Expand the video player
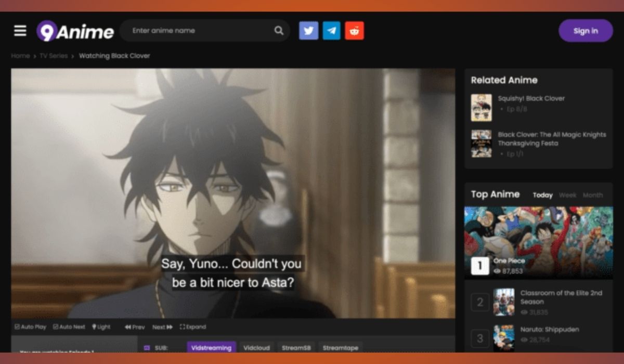The image size is (624, 364). (x=193, y=327)
